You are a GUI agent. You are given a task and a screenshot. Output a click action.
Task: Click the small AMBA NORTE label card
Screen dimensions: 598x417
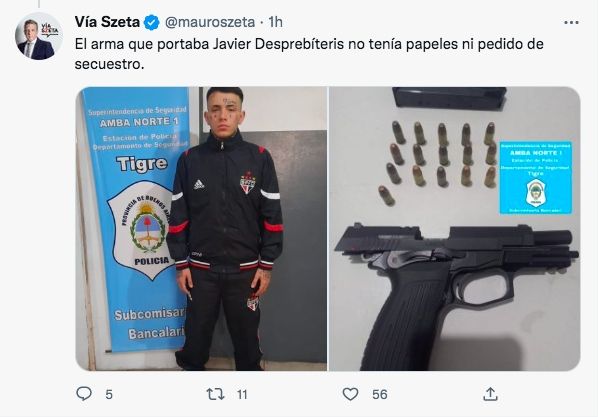click(x=536, y=177)
